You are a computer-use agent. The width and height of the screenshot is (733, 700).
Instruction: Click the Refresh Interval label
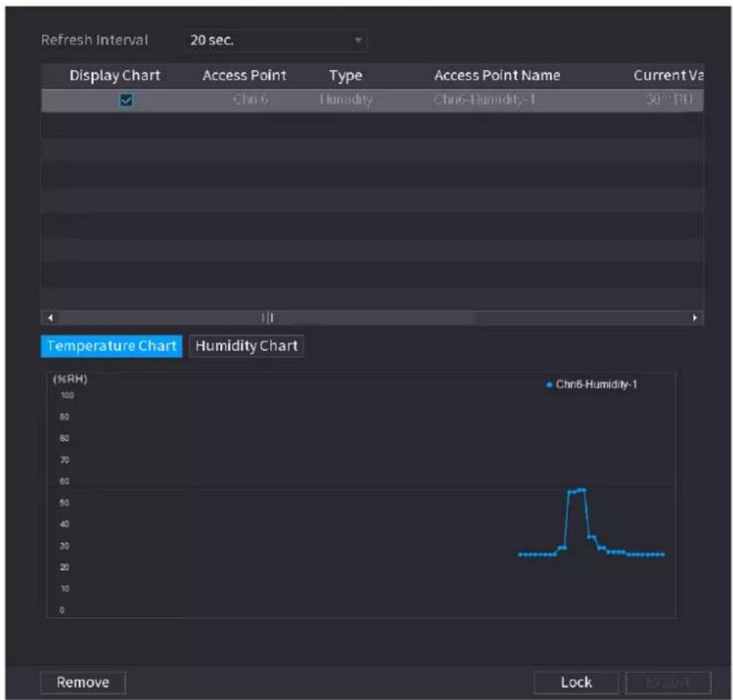coord(95,41)
